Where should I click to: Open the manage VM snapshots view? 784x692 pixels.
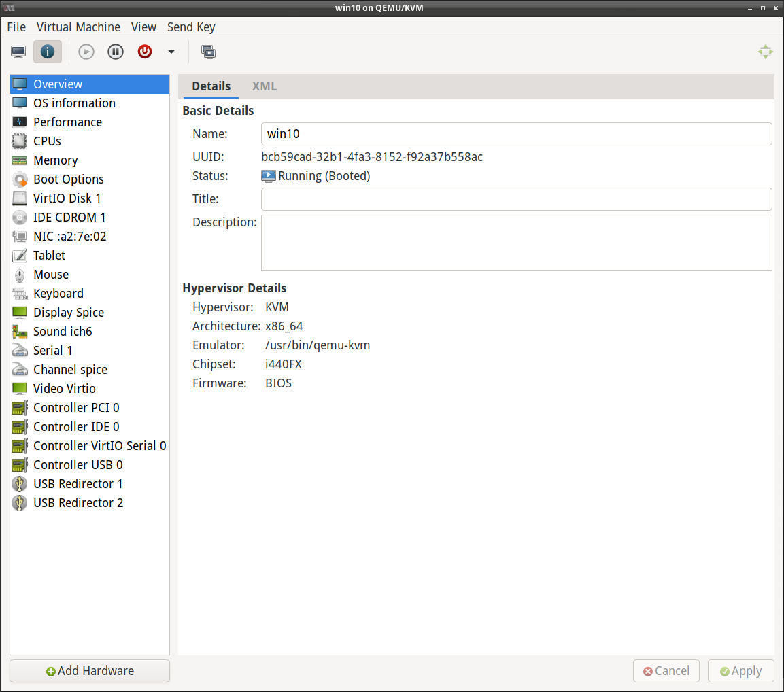tap(208, 52)
